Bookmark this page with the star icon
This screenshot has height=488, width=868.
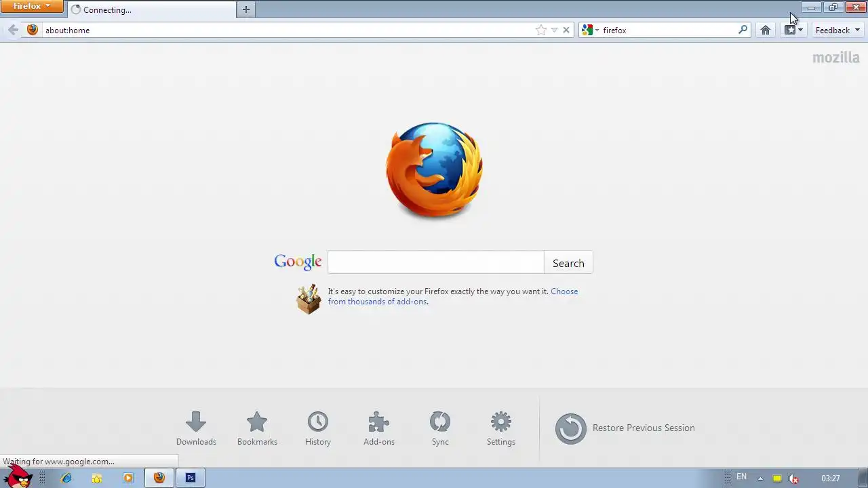(540, 30)
